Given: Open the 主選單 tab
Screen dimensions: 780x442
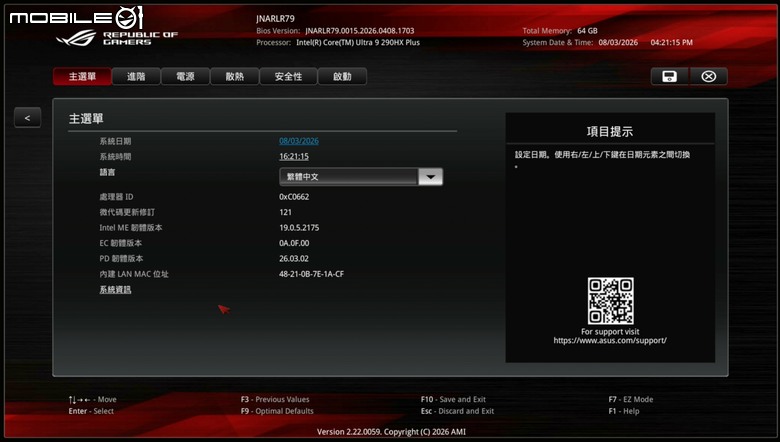Looking at the screenshot, I should [82, 77].
